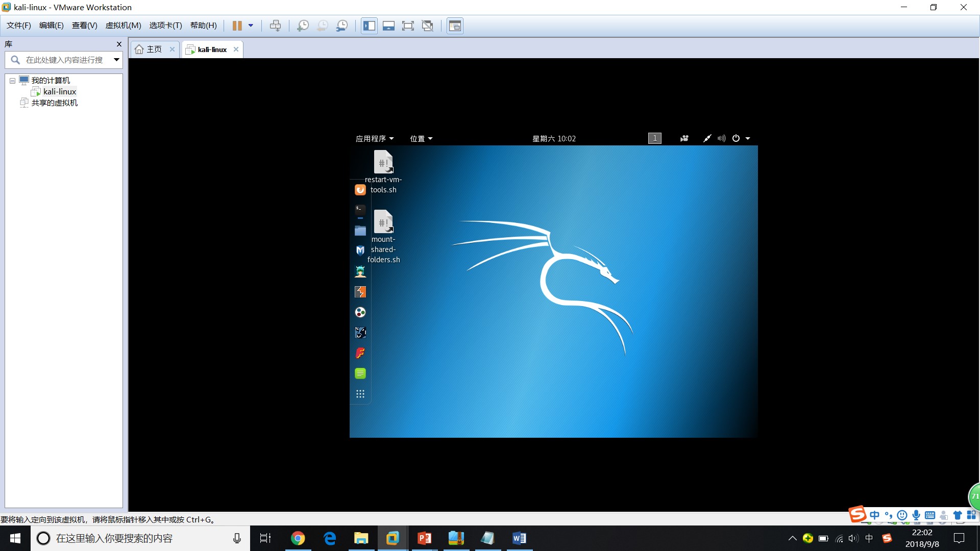Screen dimensions: 980x551
Task: Switch to the 主页 tab
Action: click(x=154, y=49)
